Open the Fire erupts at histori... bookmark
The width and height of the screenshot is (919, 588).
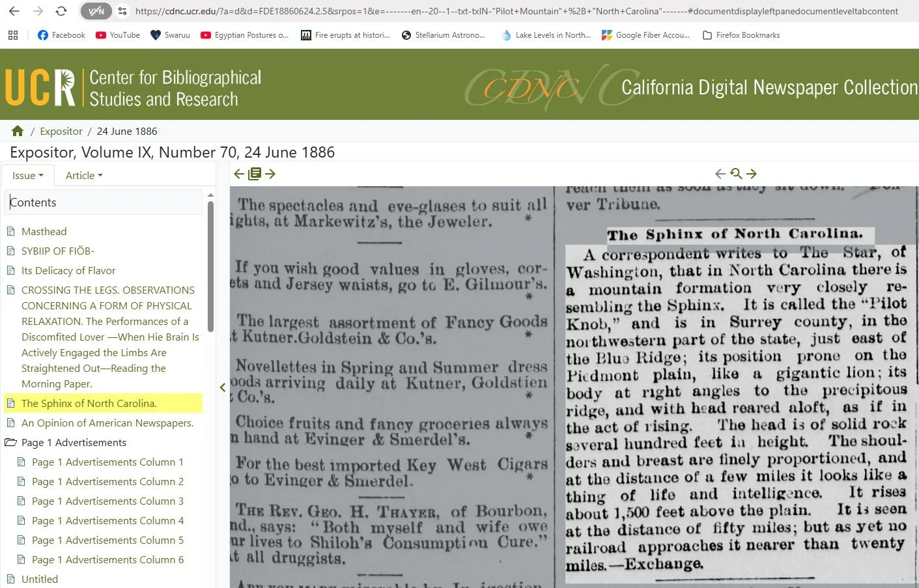click(345, 35)
